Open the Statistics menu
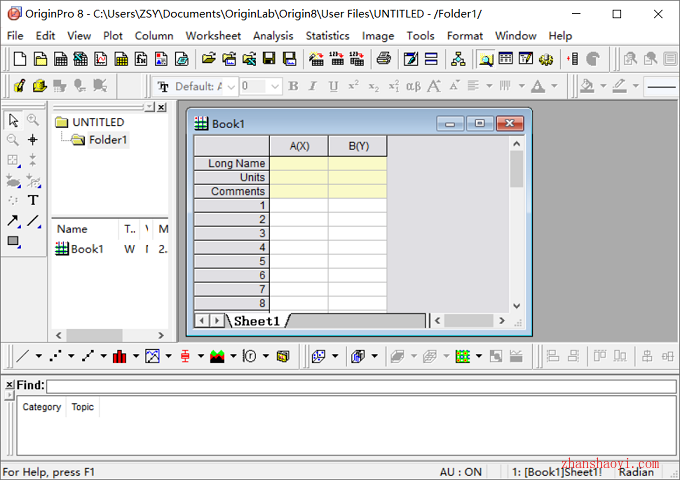This screenshot has width=680, height=480. point(327,36)
